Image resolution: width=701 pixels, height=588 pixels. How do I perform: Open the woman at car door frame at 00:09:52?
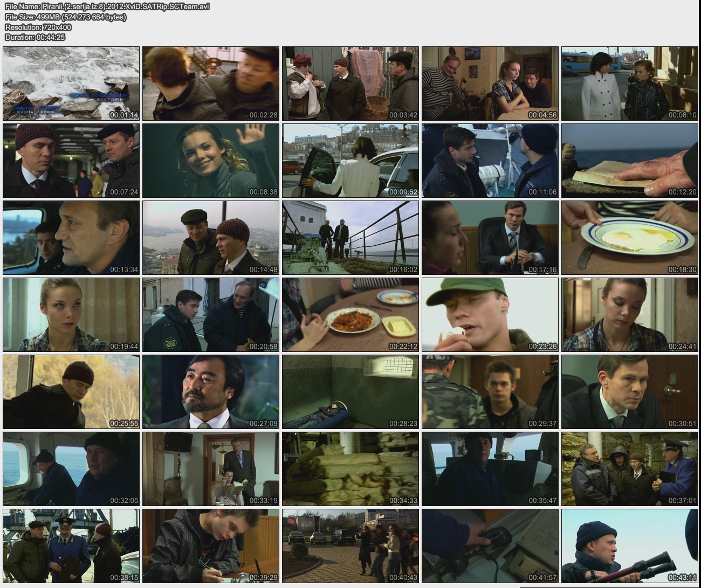click(x=350, y=161)
